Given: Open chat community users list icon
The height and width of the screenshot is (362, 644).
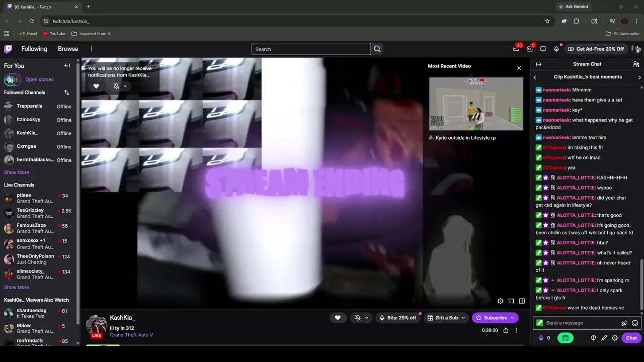Looking at the screenshot, I should tap(636, 64).
